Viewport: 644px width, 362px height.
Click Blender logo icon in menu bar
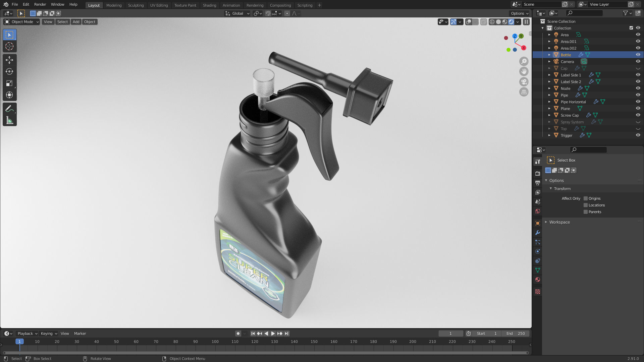6,4
